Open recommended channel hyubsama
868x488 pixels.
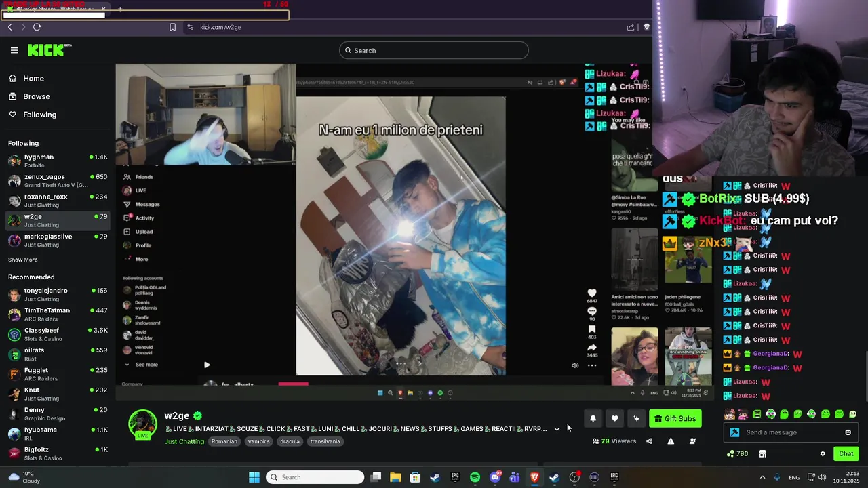[x=58, y=433]
